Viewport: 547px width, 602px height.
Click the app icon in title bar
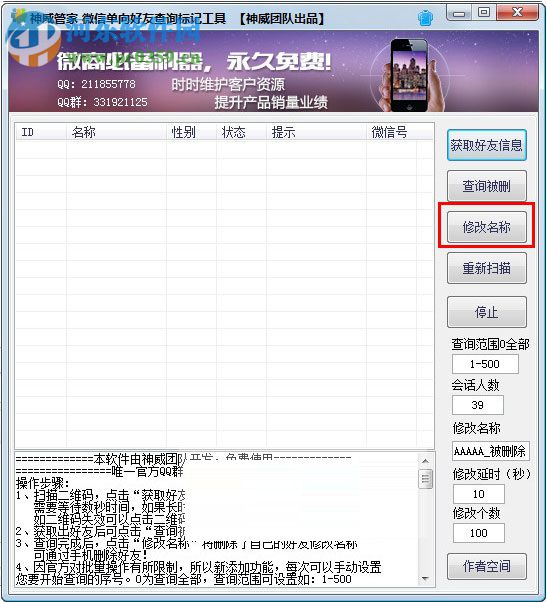[19, 15]
